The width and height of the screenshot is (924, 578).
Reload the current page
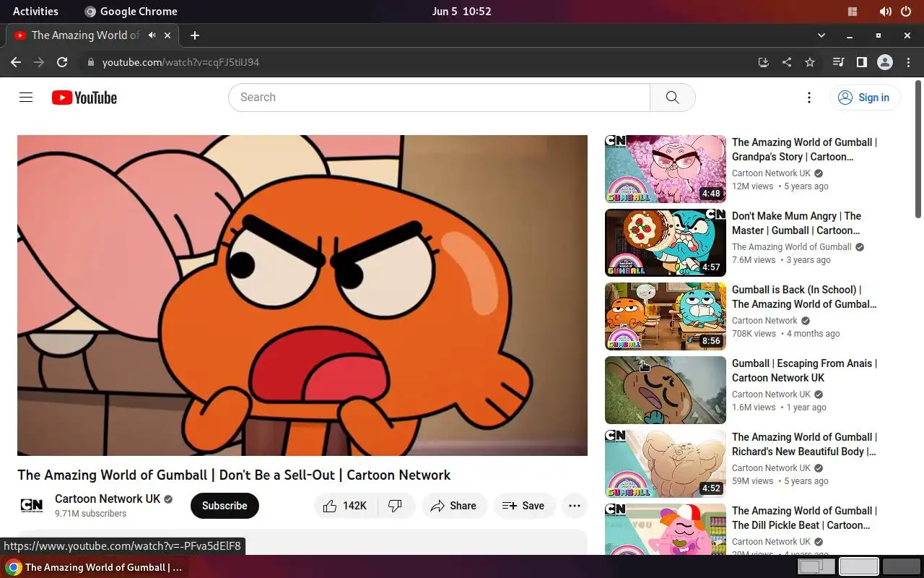click(62, 62)
